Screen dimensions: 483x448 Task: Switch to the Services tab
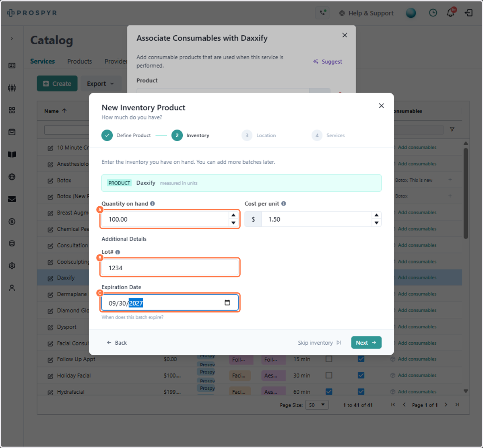(x=42, y=61)
